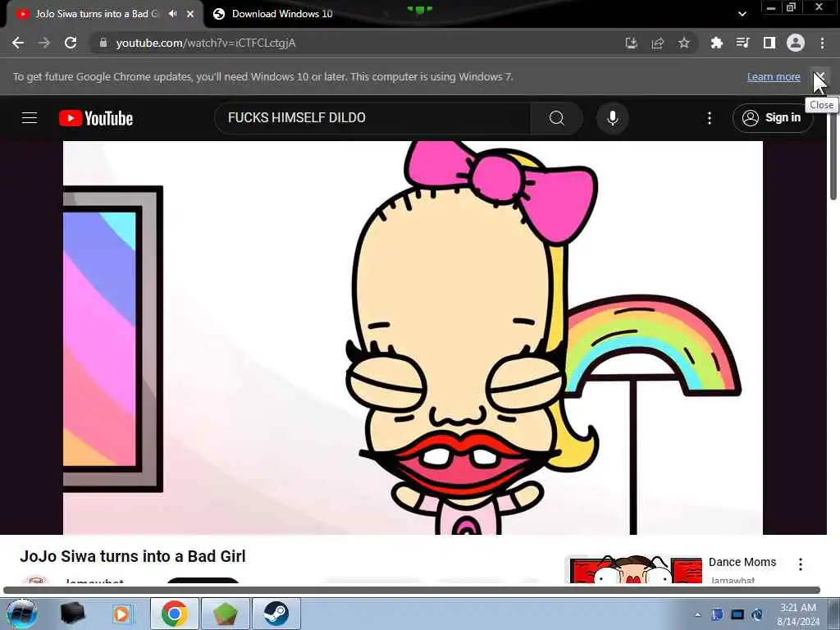840x630 pixels.
Task: Launch the media player taskbar icon
Action: pyautogui.click(x=121, y=614)
